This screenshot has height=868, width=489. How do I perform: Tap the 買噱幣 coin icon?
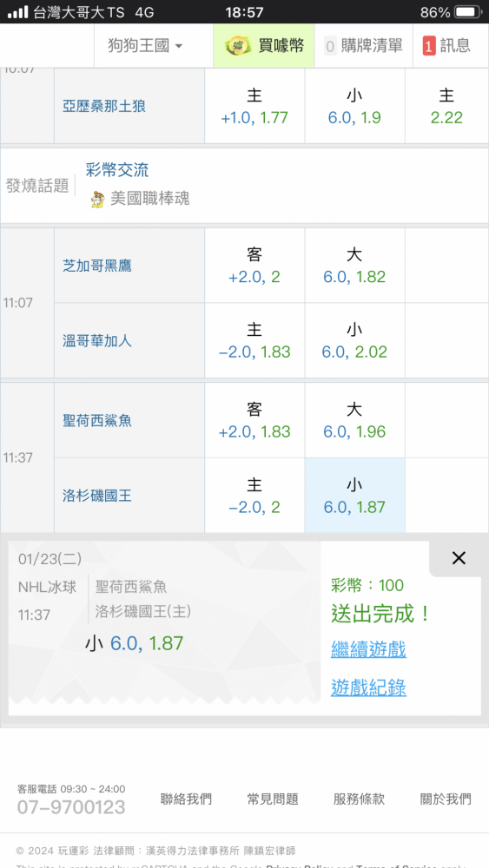[x=238, y=45]
